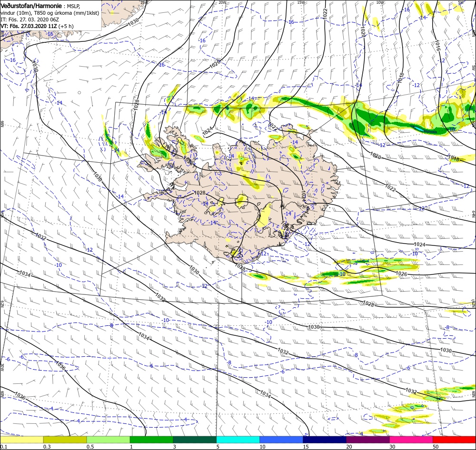
Task: Click the '15W' longitude label
Action: pos(301,2)
